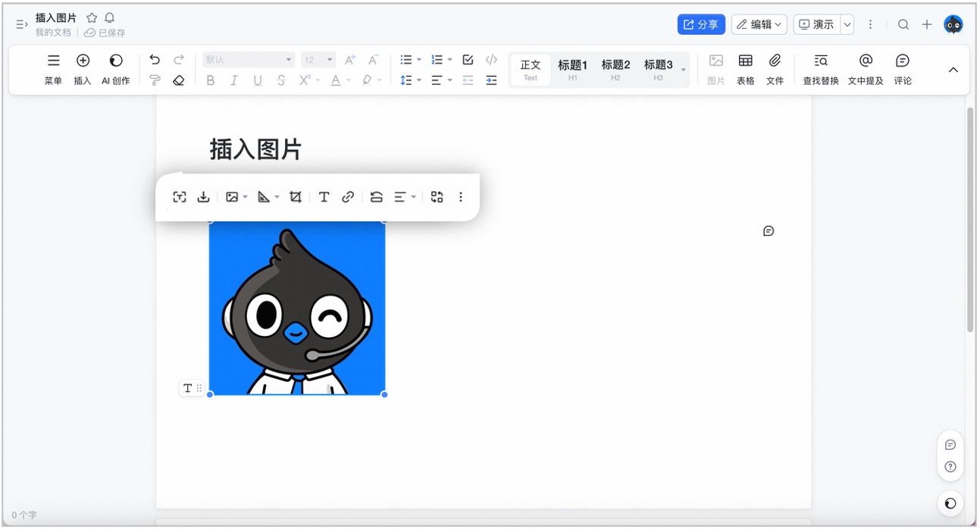Click the notification bell next to the title

point(109,17)
